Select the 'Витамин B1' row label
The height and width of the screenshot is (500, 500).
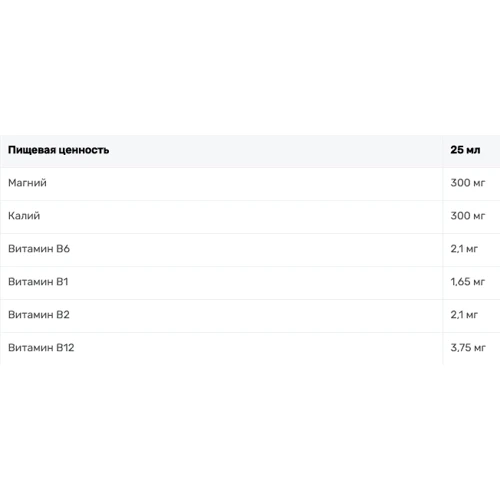click(x=38, y=282)
